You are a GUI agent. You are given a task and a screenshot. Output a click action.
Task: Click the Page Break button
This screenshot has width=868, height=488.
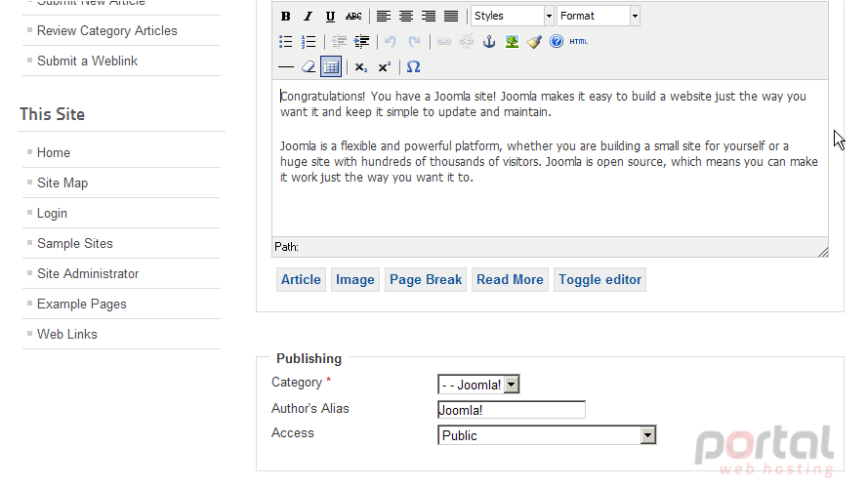(x=426, y=280)
